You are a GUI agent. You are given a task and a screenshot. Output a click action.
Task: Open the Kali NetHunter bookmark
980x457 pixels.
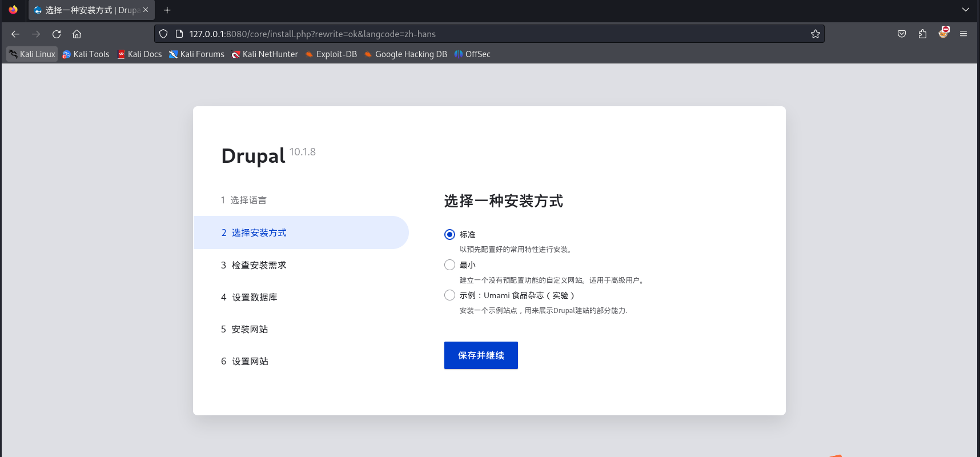click(264, 54)
